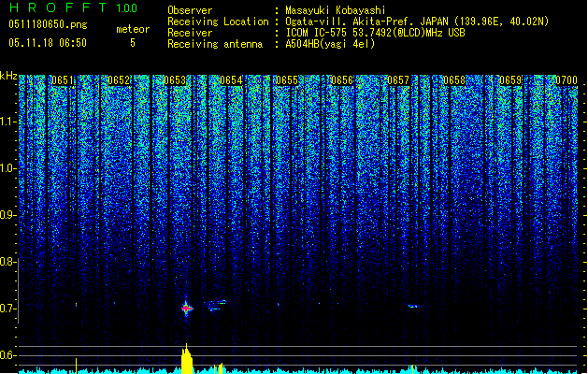Click the 1.0 kHz axis label
The height and width of the screenshot is (374, 588).
pyautogui.click(x=8, y=169)
